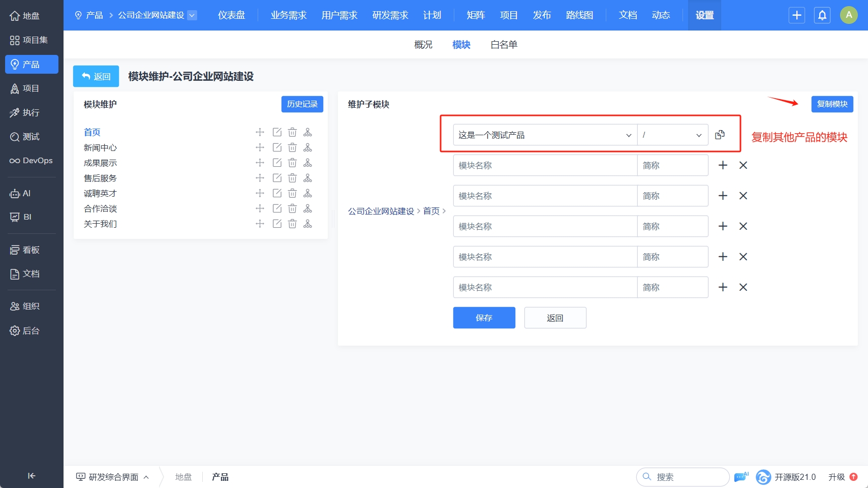This screenshot has height=488, width=868.
Task: Open the notifications bell
Action: point(822,15)
